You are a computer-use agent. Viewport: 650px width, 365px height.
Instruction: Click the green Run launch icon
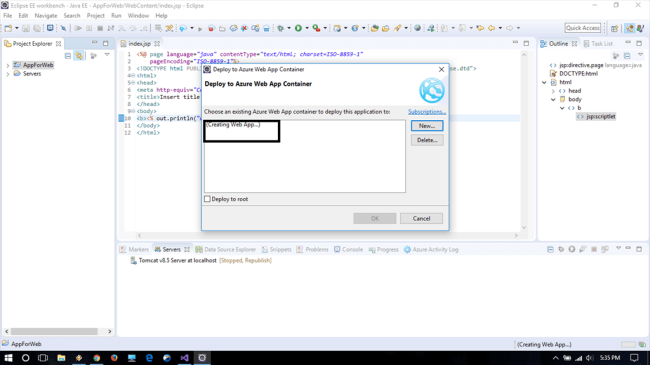coord(298,28)
